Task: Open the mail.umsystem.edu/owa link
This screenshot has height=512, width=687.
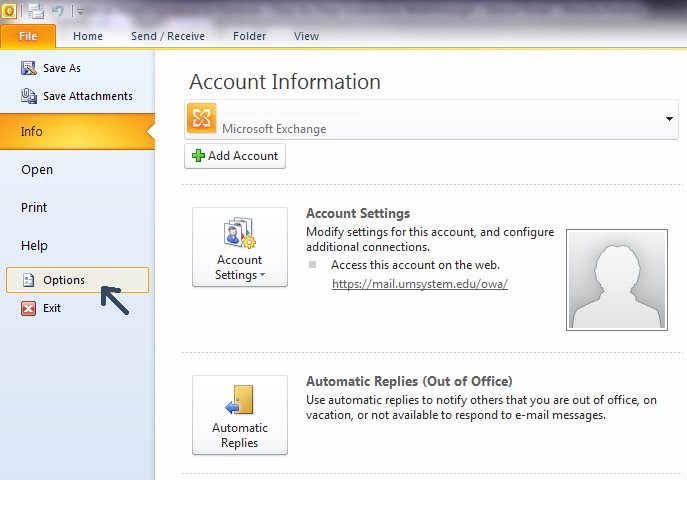Action: coord(420,284)
